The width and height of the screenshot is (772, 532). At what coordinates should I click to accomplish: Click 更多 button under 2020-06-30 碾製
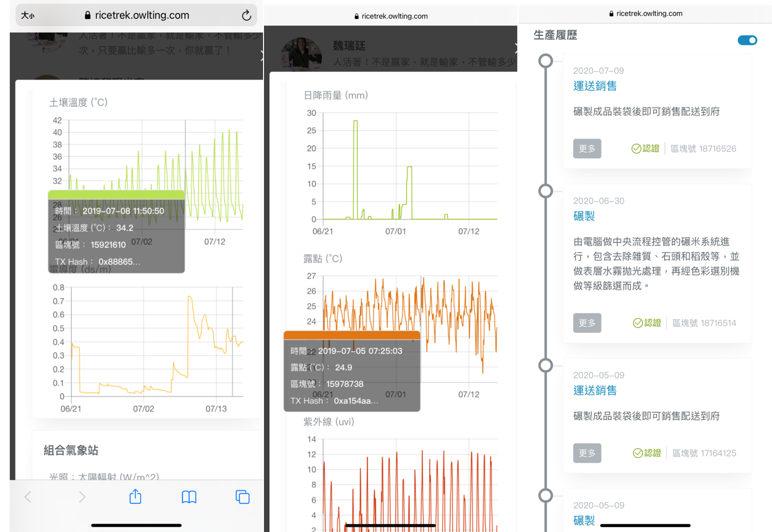(587, 323)
